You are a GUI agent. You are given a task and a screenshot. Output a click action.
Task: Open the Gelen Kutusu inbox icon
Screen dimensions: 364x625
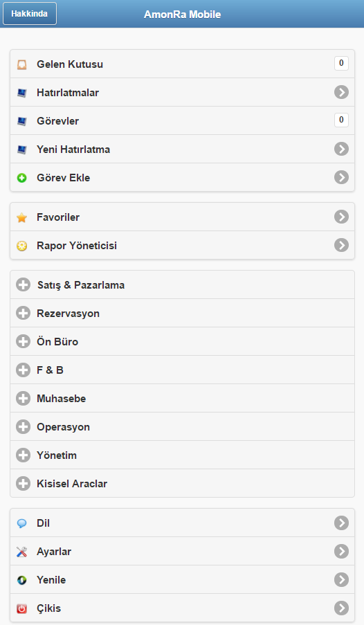point(22,64)
